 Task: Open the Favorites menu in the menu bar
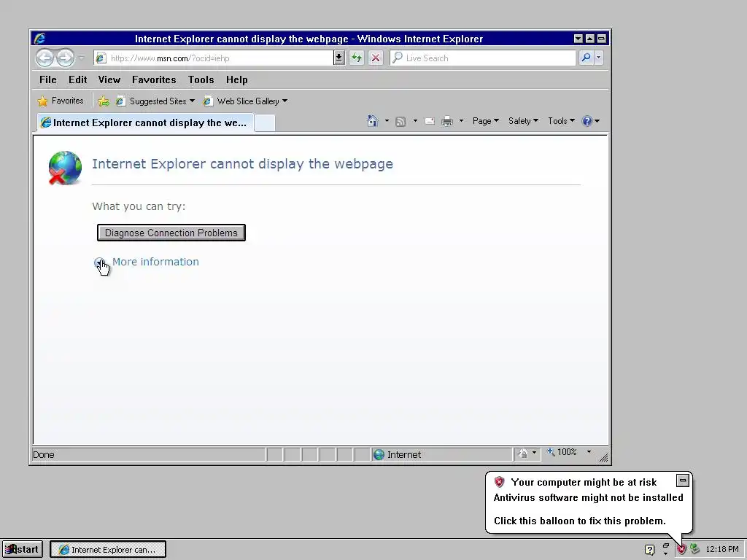click(154, 79)
